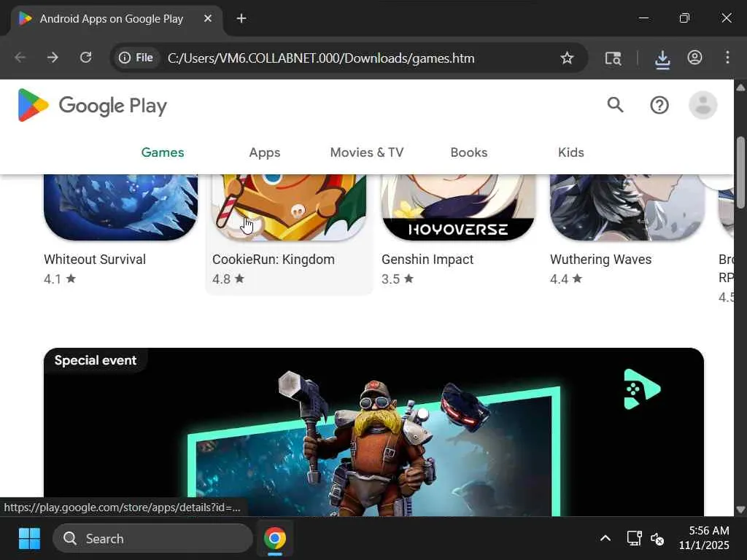747x560 pixels.
Task: Click the Google Play logo
Action: (x=93, y=105)
